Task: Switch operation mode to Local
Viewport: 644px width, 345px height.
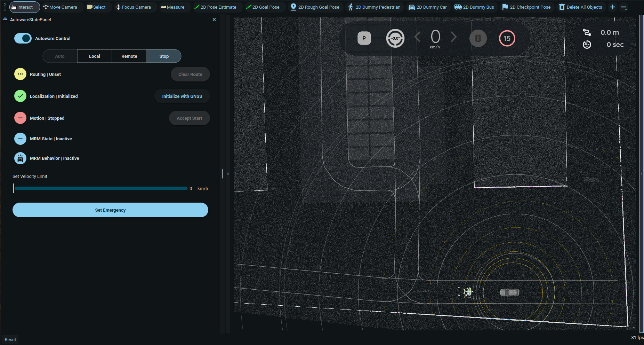Action: [94, 56]
